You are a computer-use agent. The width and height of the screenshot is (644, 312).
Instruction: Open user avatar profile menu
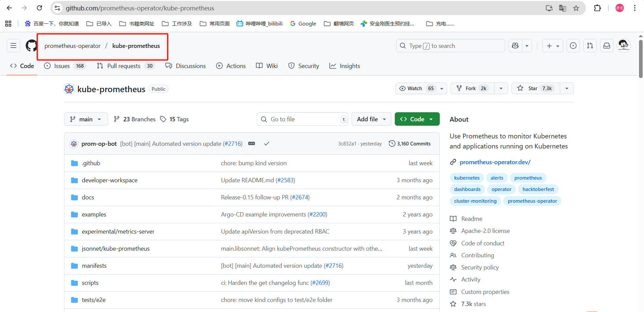pos(624,46)
